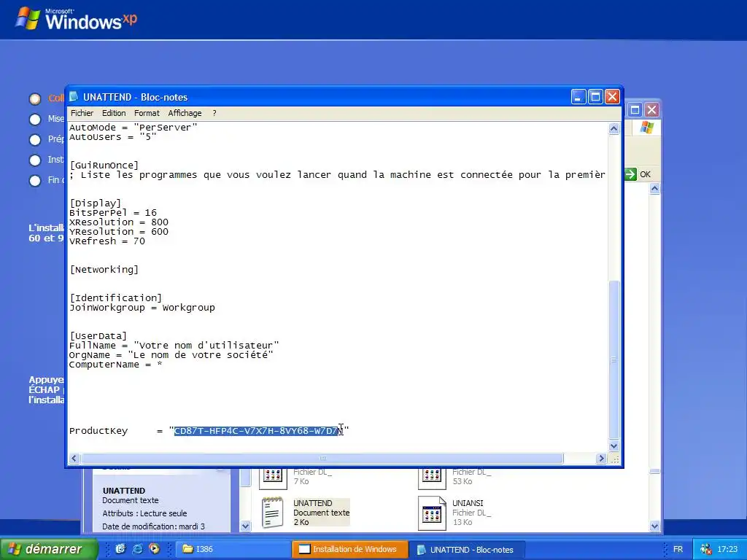Select the UNIANSI file icon in Explorer
This screenshot has height=560, width=747.
click(432, 513)
